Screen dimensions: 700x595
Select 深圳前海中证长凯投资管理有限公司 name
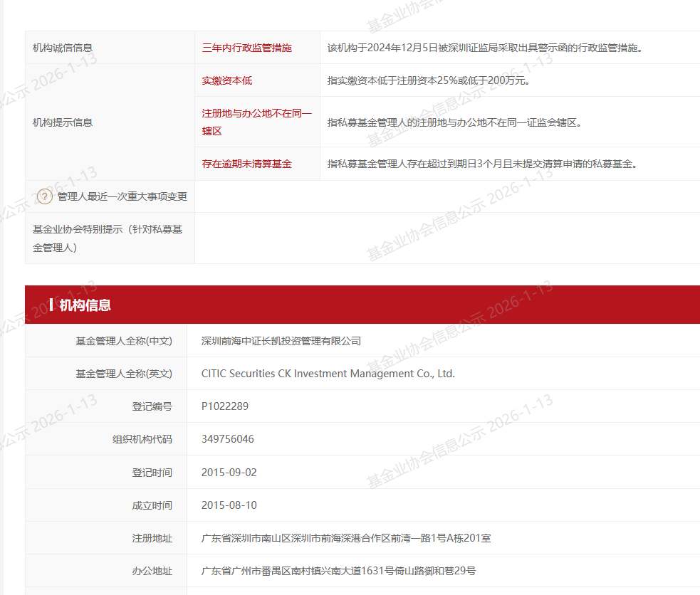click(281, 341)
